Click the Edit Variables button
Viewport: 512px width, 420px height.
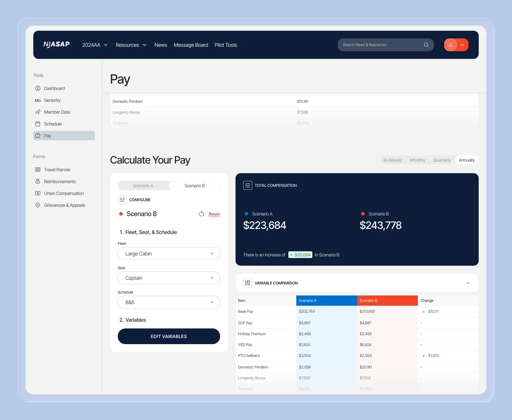pyautogui.click(x=169, y=336)
